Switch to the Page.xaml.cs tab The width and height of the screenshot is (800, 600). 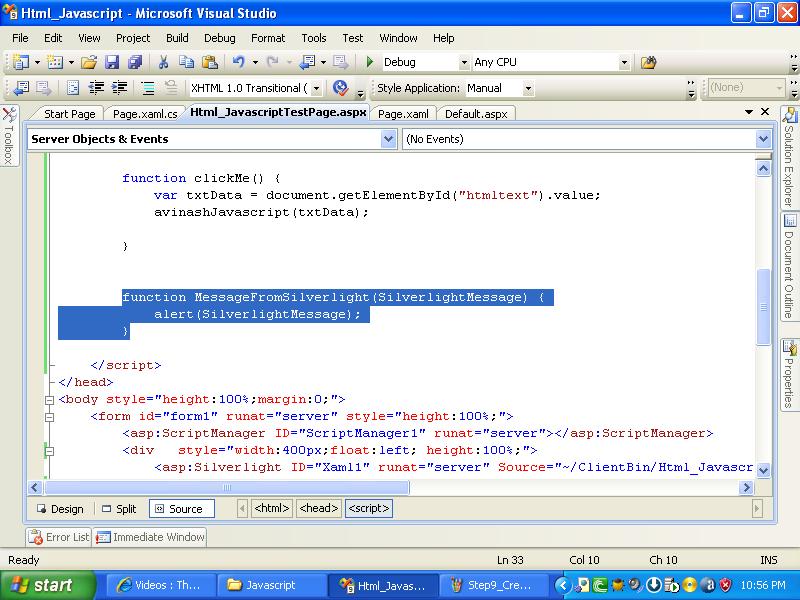click(145, 114)
